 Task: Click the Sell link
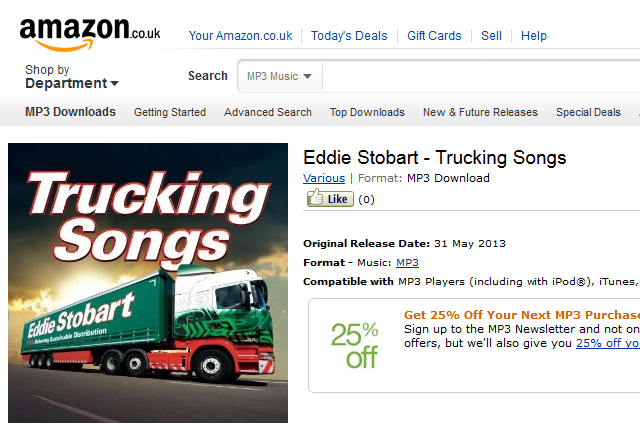click(491, 36)
